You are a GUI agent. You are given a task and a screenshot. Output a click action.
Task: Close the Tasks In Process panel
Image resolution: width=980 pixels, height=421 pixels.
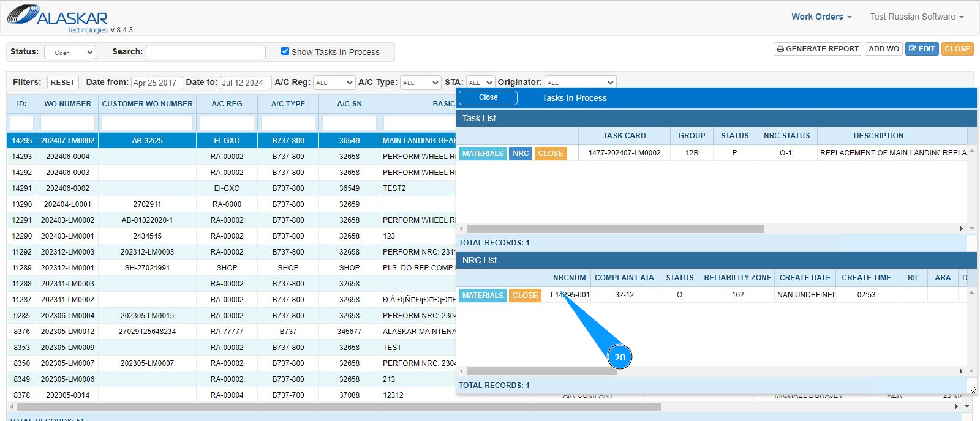488,98
